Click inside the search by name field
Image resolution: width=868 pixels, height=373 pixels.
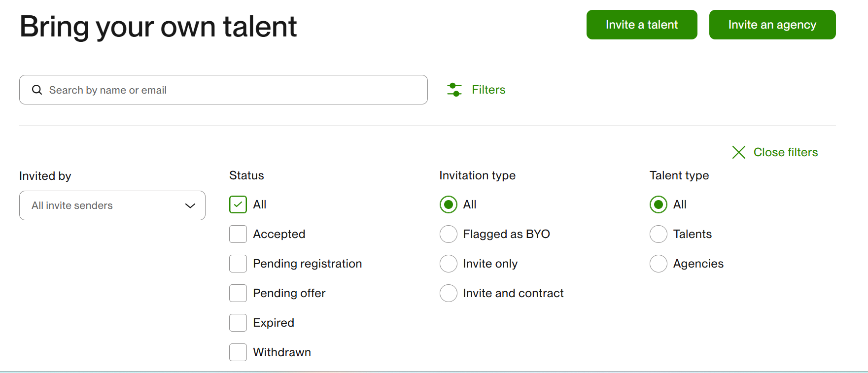[197, 90]
